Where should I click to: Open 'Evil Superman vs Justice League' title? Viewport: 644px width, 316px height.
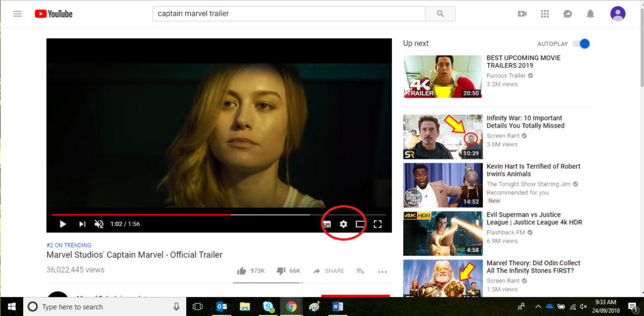[x=534, y=219]
